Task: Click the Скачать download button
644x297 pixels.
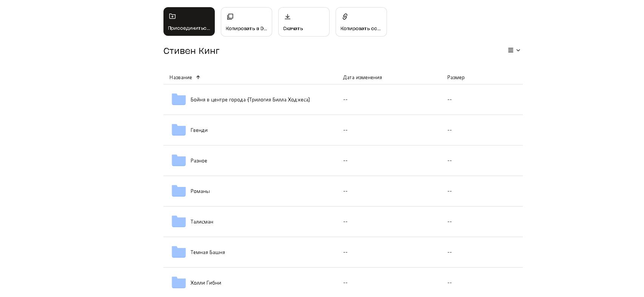Action: [304, 22]
